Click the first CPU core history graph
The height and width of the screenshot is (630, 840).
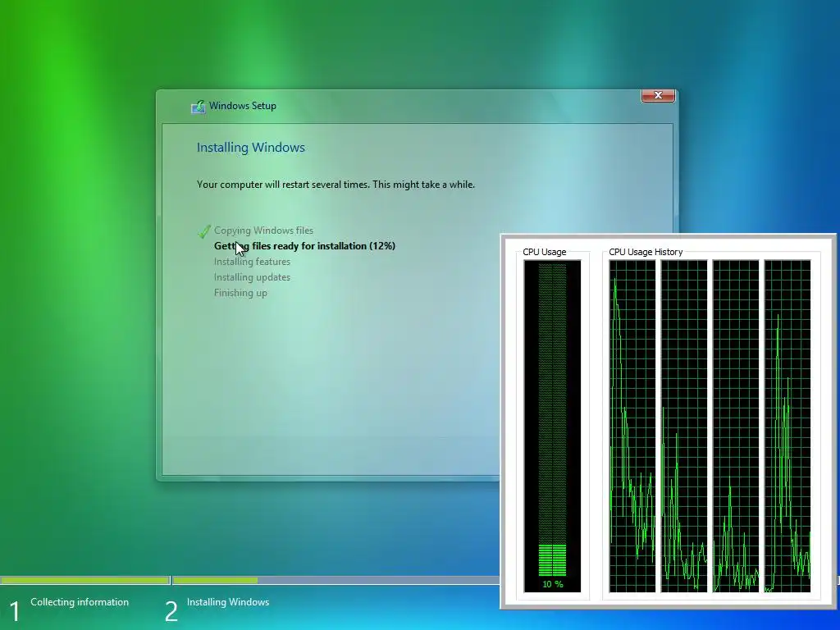632,427
